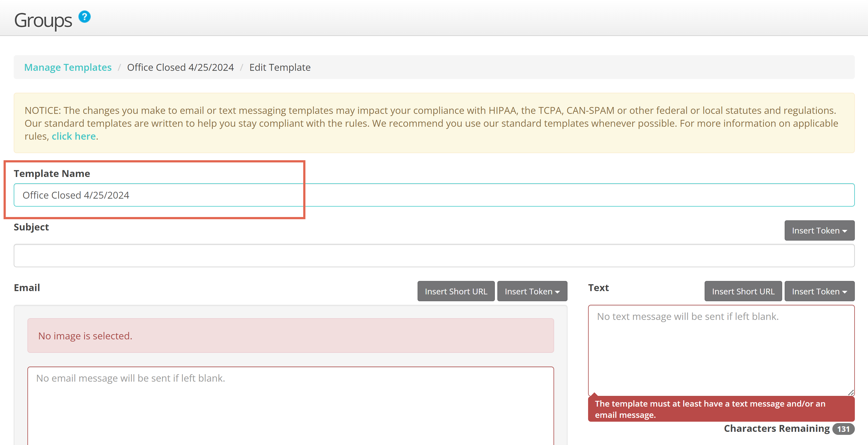Follow the 'click here' link in notice
868x445 pixels.
(74, 136)
